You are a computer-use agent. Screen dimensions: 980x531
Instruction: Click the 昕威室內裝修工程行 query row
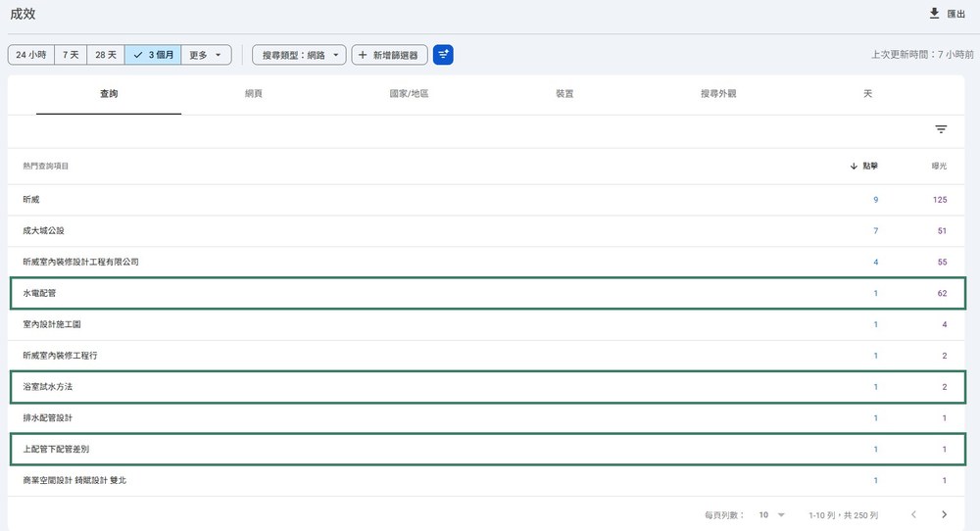(486, 356)
